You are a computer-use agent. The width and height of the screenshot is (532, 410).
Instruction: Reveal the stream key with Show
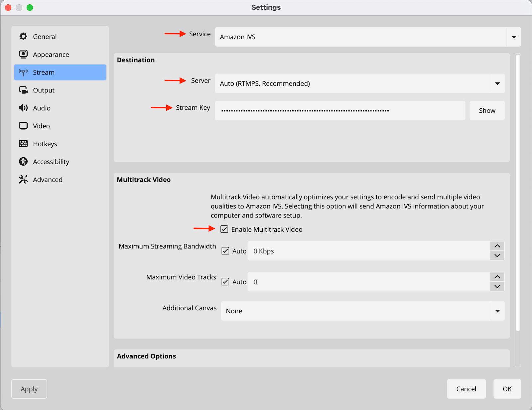(x=487, y=110)
